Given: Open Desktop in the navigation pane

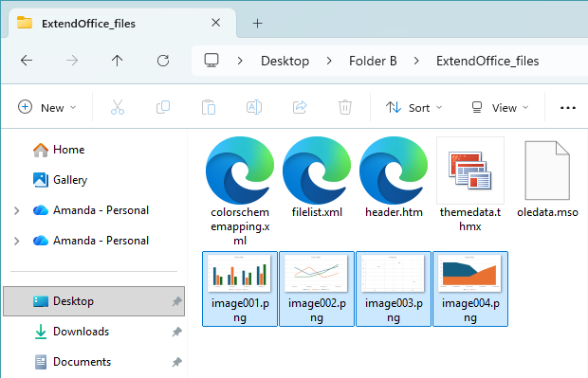Looking at the screenshot, I should pos(94,301).
